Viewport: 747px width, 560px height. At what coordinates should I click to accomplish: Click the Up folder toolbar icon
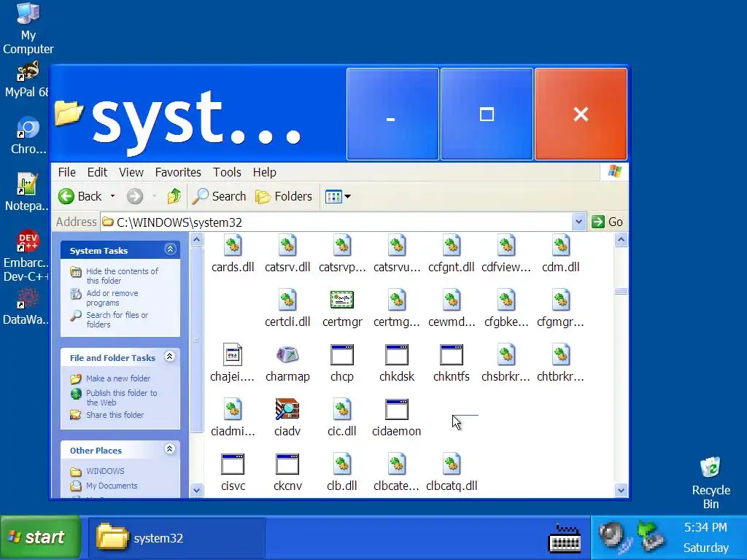(x=174, y=196)
